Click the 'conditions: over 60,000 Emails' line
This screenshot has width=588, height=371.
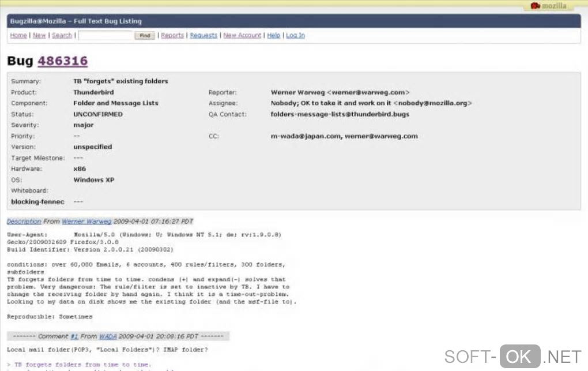[x=146, y=265]
